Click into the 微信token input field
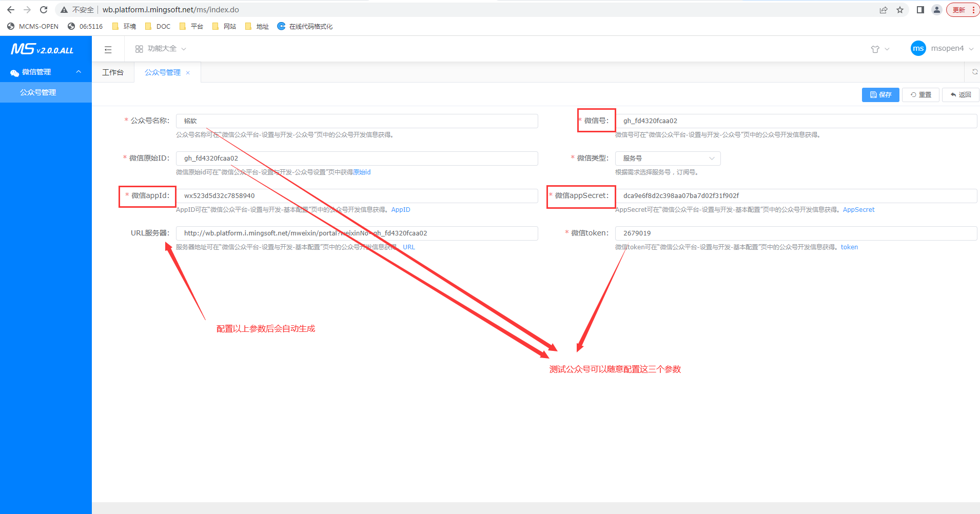 click(x=795, y=233)
